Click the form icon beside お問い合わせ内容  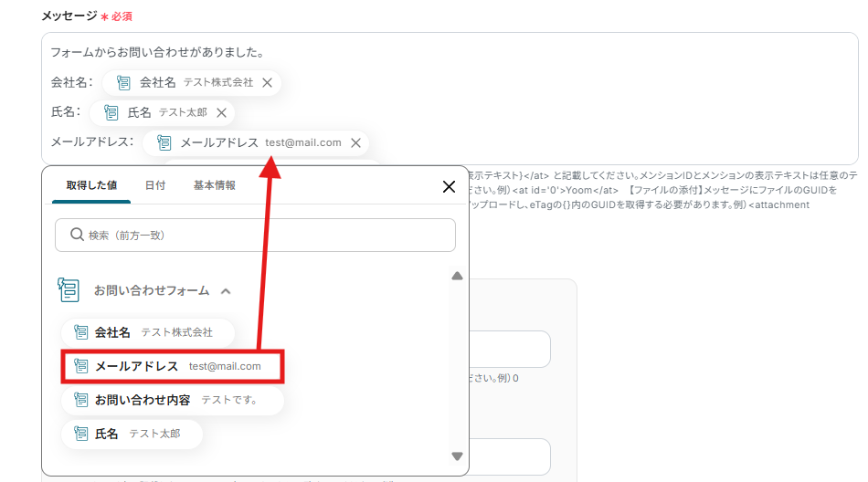(x=81, y=400)
